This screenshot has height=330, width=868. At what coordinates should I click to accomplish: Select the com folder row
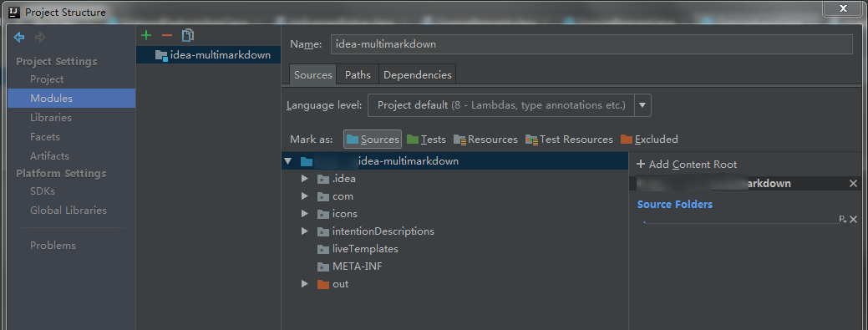click(454, 196)
